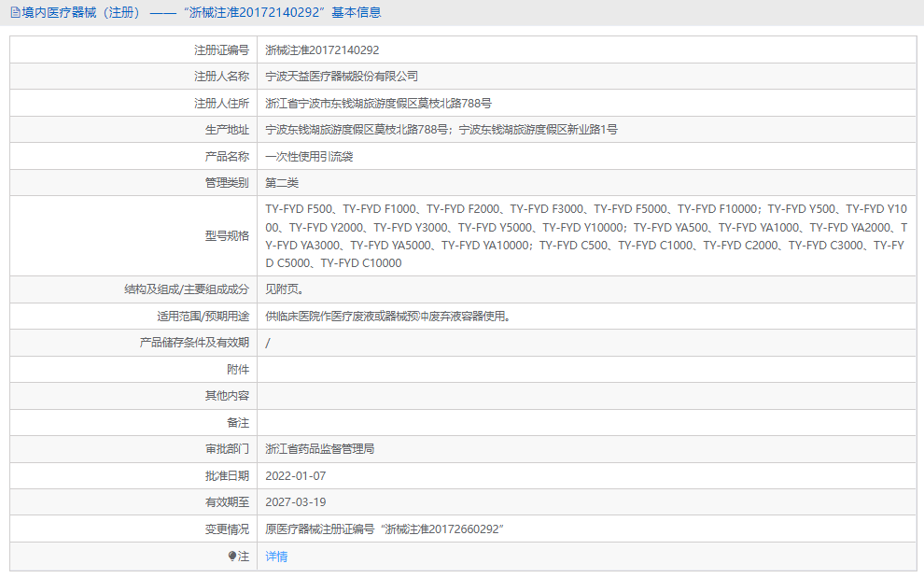
Task: Select 第二类 category value cell
Action: tap(285, 182)
